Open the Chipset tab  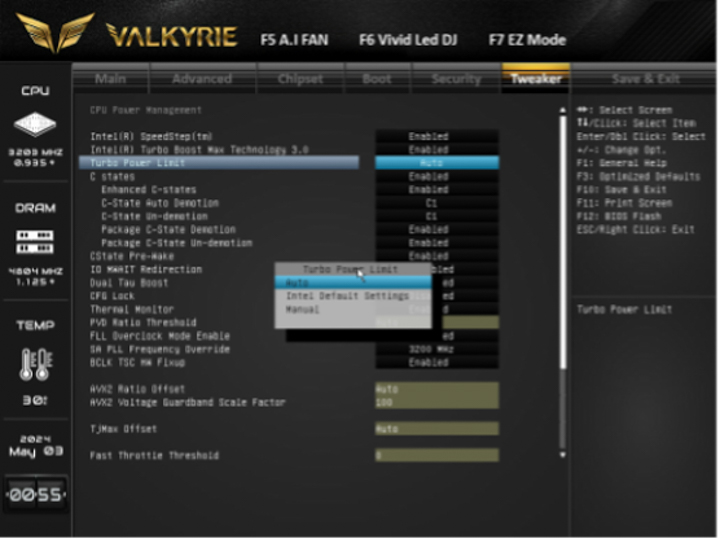click(x=300, y=79)
